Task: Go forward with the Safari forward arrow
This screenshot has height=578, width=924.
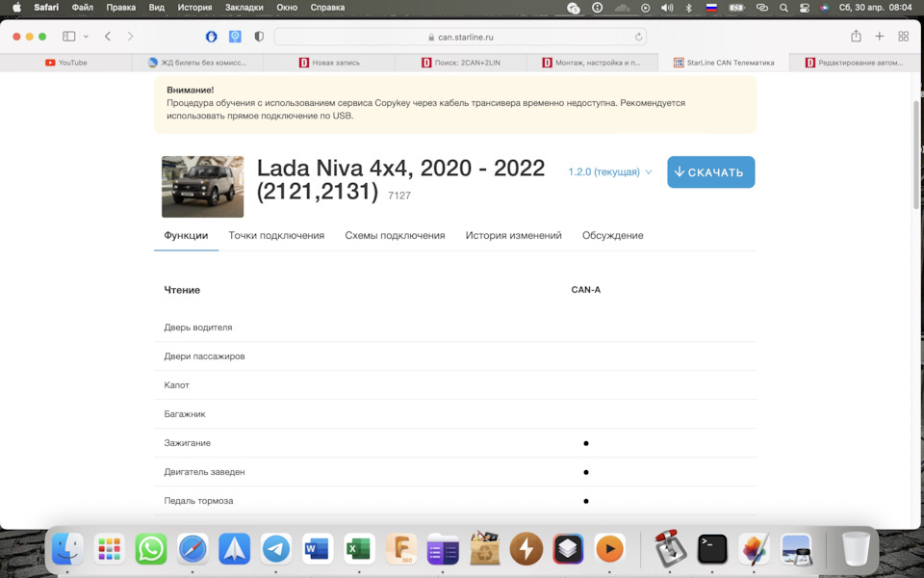Action: [130, 37]
